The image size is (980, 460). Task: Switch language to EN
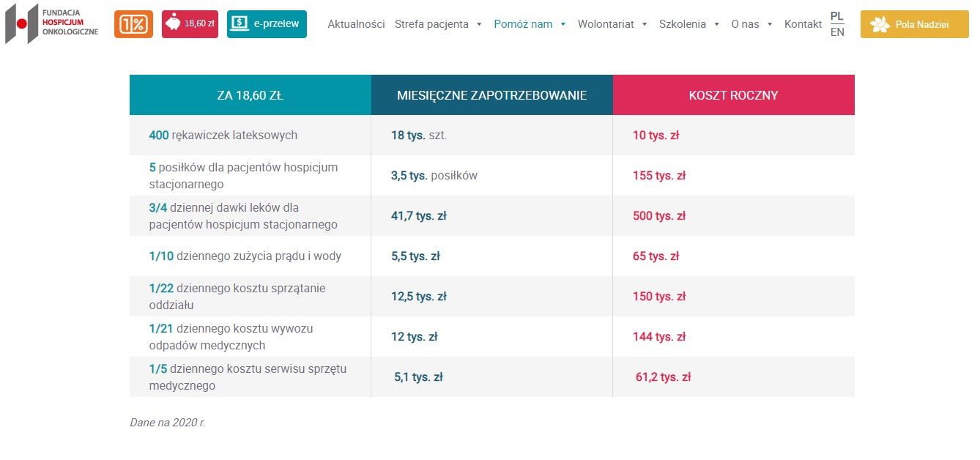tap(837, 32)
